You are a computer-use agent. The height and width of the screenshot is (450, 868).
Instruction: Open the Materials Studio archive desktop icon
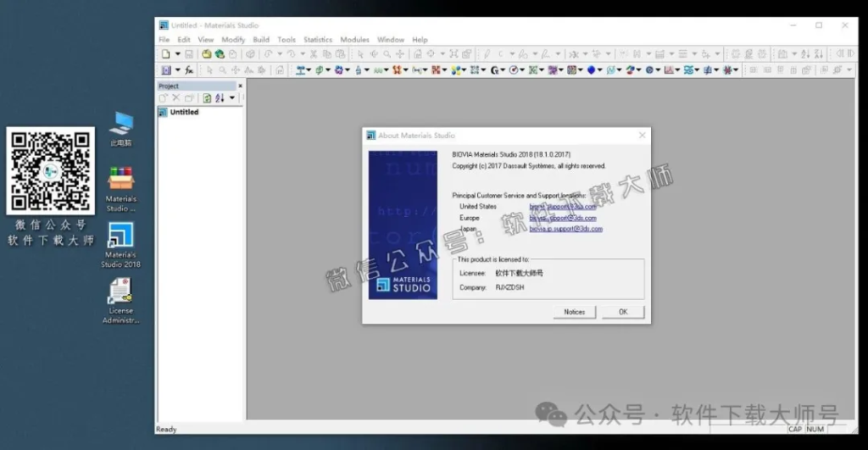(120, 189)
